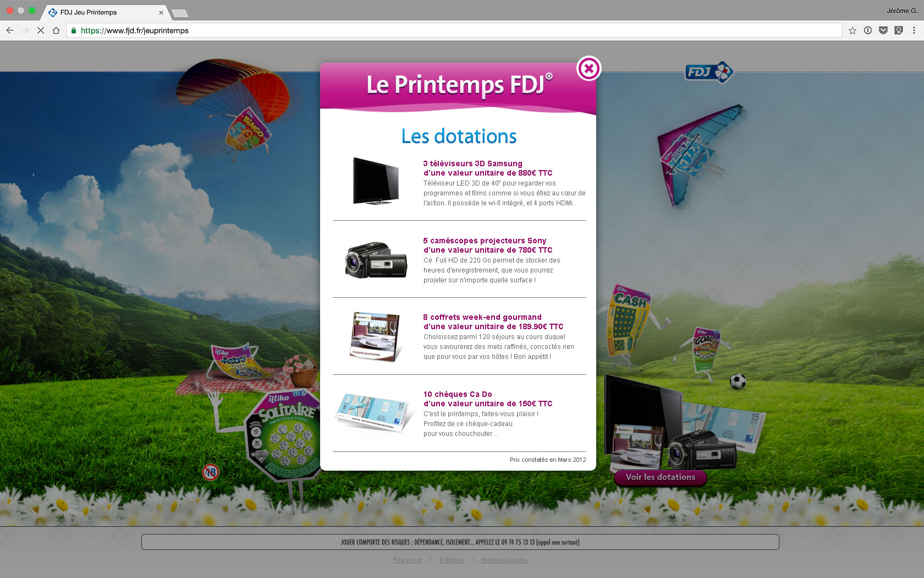Image resolution: width=924 pixels, height=578 pixels.
Task: Open the Dotations footer link
Action: pos(452,560)
